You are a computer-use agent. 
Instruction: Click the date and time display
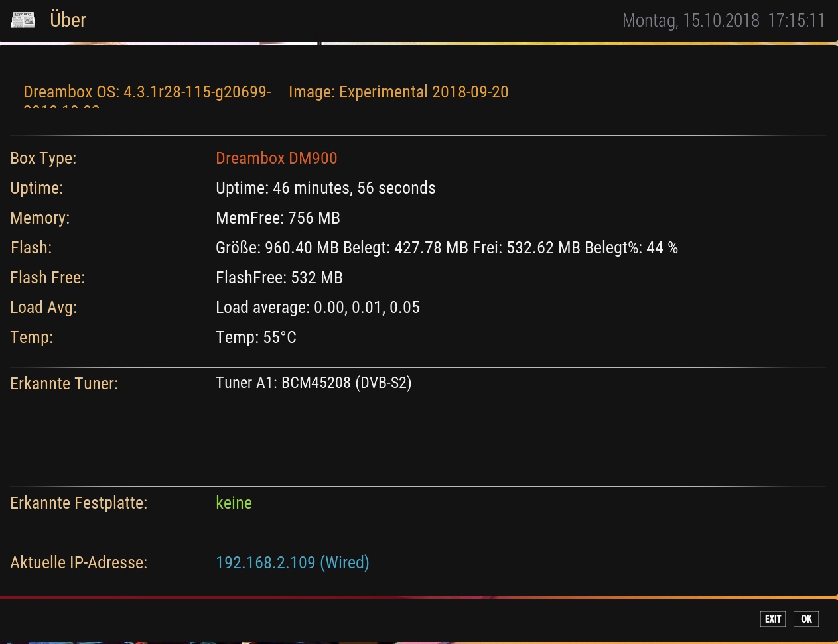point(723,21)
